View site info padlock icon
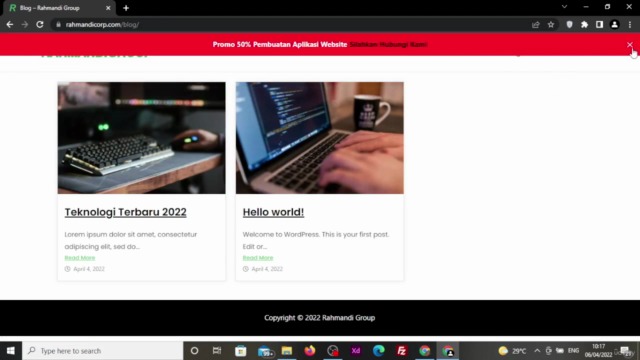Screen dimensions: 640x360 point(58,24)
